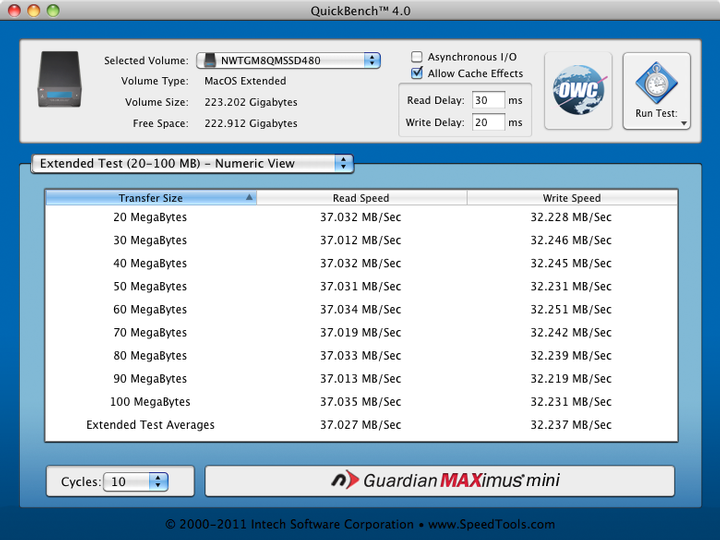Screen dimensions: 720x540
Task: Click the Run Test stopwatch icon
Action: [x=656, y=82]
